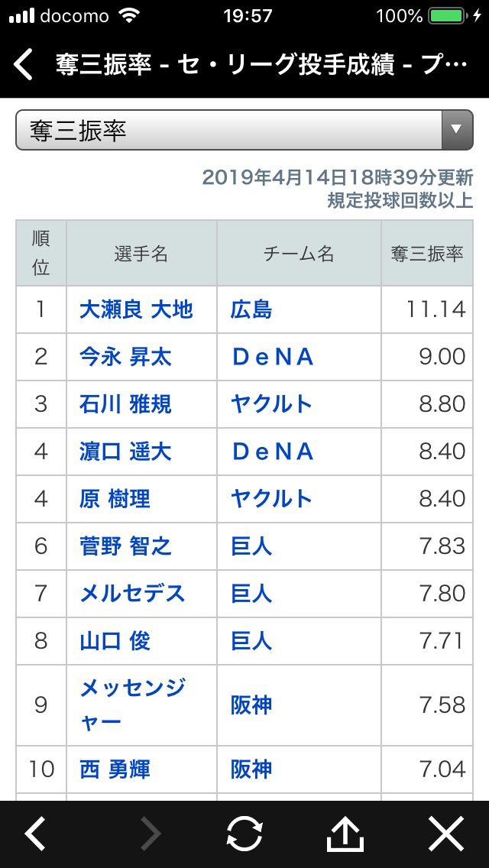Image resolution: width=489 pixels, height=868 pixels.
Task: Open player 濵口 遥大
Action: pos(126,452)
